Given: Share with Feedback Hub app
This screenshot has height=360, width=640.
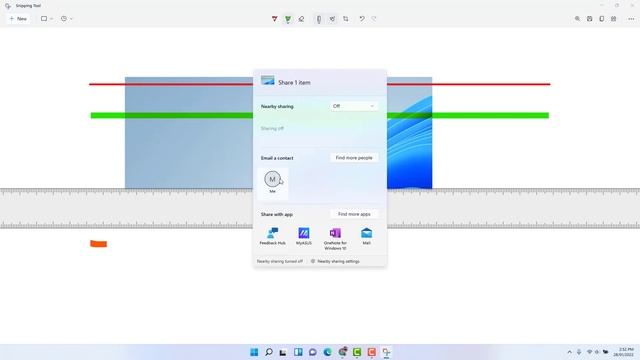Looking at the screenshot, I should (x=273, y=236).
